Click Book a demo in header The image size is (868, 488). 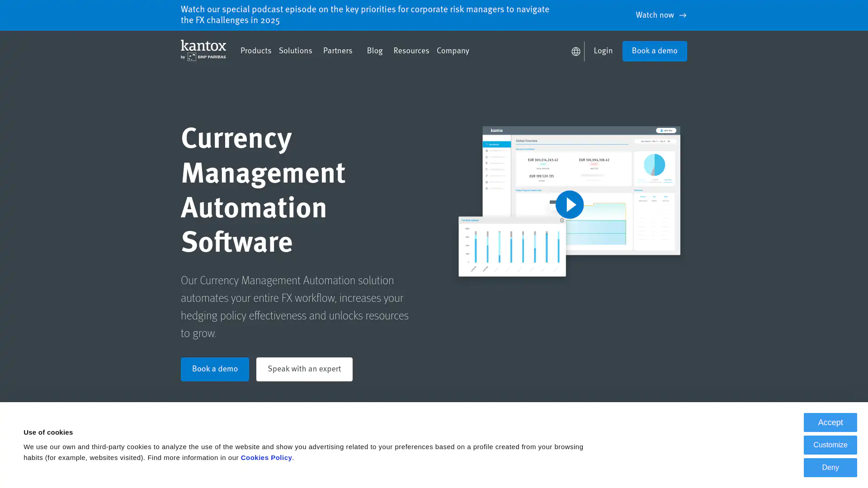click(654, 51)
